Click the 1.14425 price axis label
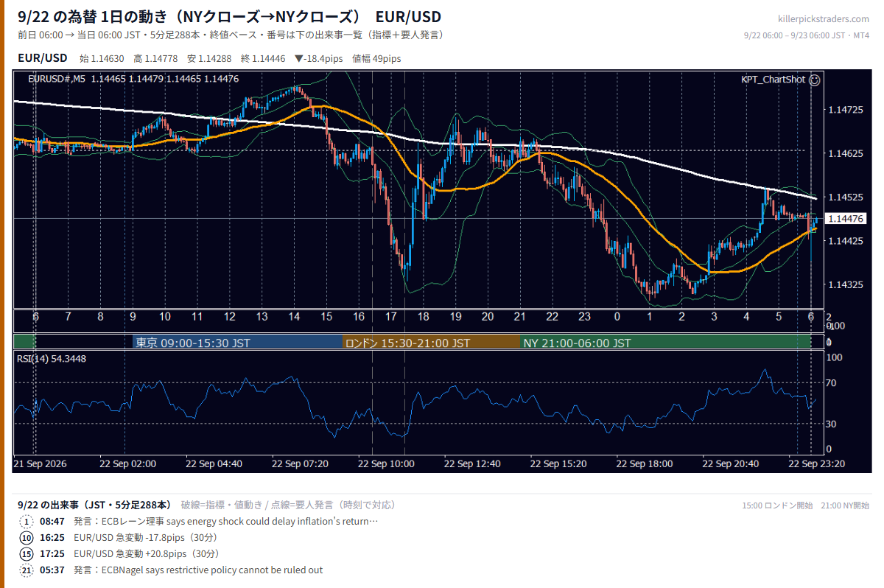This screenshot has height=588, width=884. (844, 241)
